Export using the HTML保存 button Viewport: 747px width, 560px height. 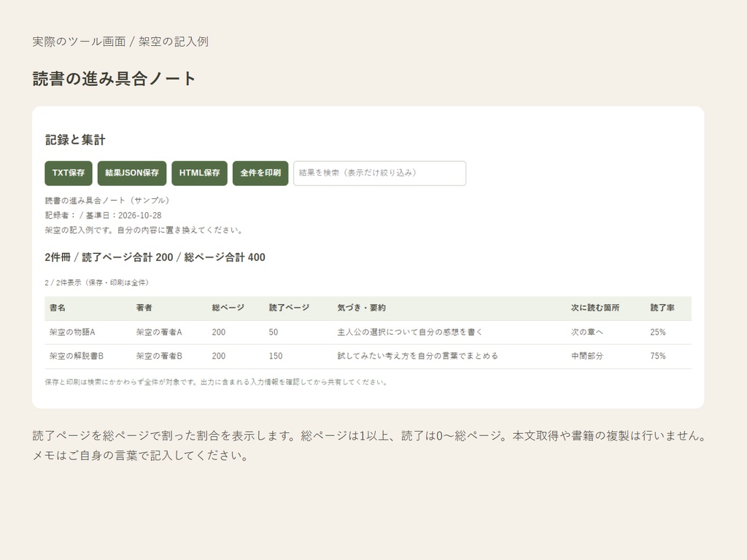click(200, 173)
